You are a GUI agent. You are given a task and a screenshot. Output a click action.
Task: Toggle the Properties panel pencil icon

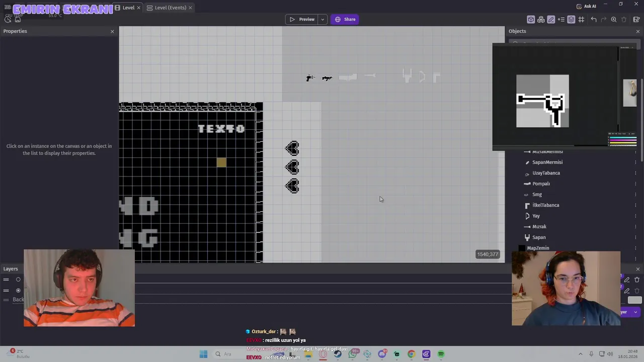tap(551, 19)
